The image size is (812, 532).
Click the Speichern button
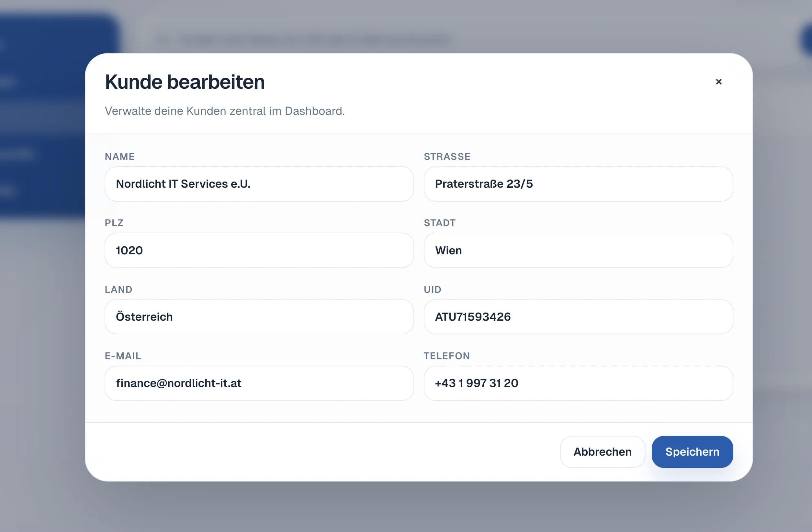[692, 451]
